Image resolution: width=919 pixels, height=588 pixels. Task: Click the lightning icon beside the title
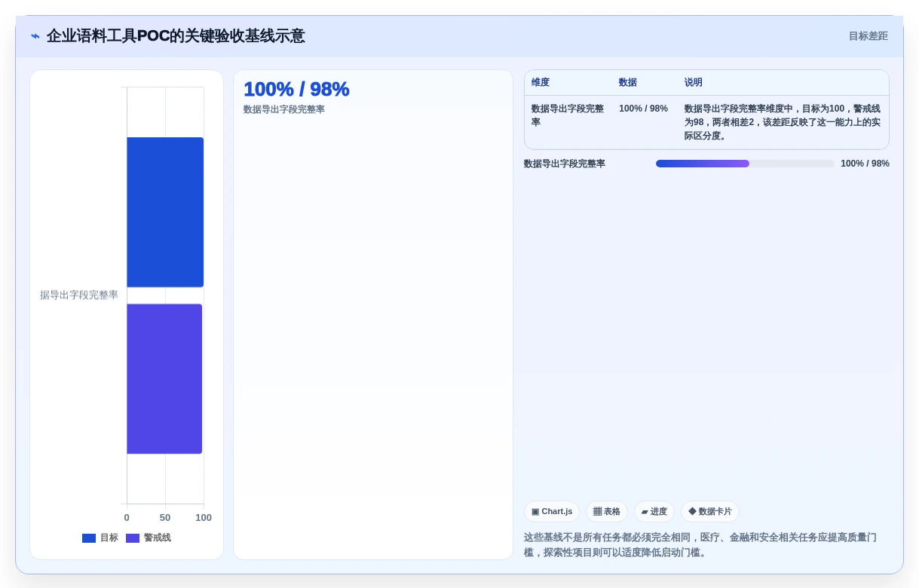click(35, 36)
